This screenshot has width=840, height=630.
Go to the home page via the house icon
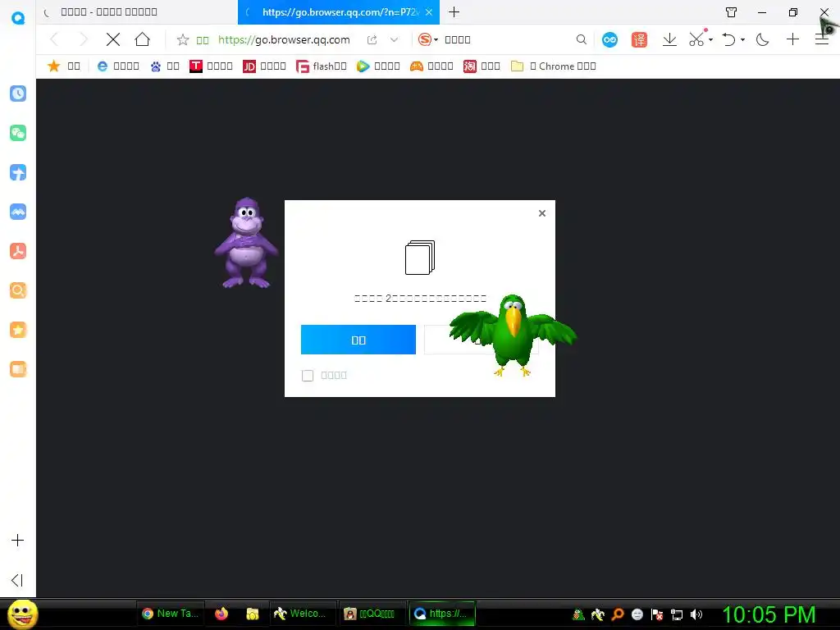tap(143, 39)
